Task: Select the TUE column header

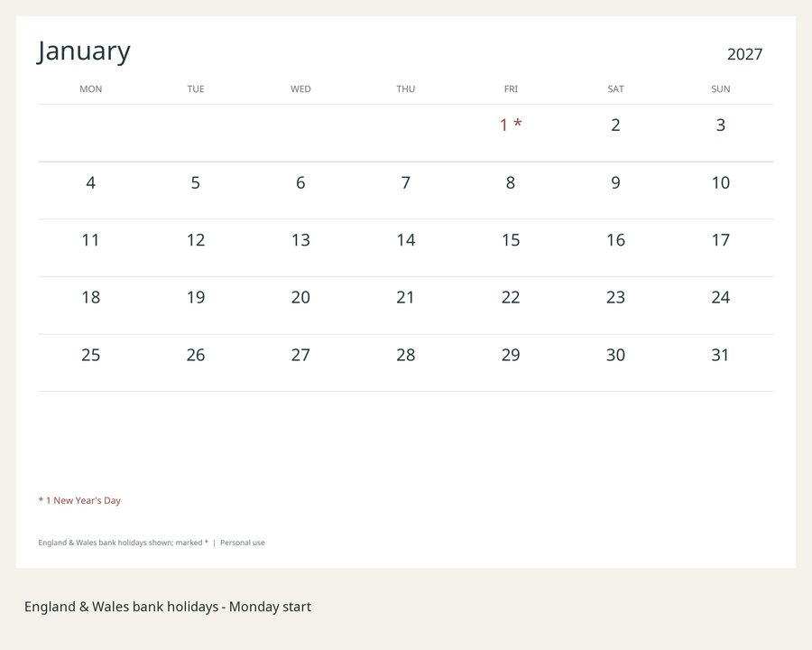Action: coord(196,89)
